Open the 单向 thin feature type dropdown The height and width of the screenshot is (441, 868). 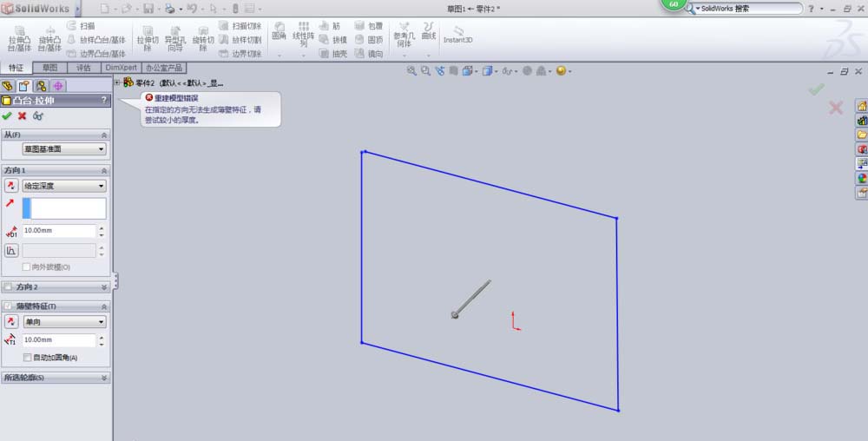[64, 321]
